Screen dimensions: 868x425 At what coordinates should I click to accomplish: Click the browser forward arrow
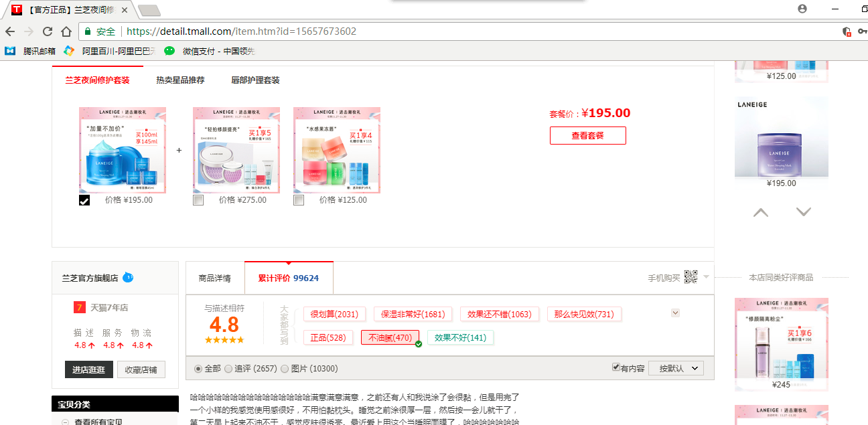pos(29,31)
